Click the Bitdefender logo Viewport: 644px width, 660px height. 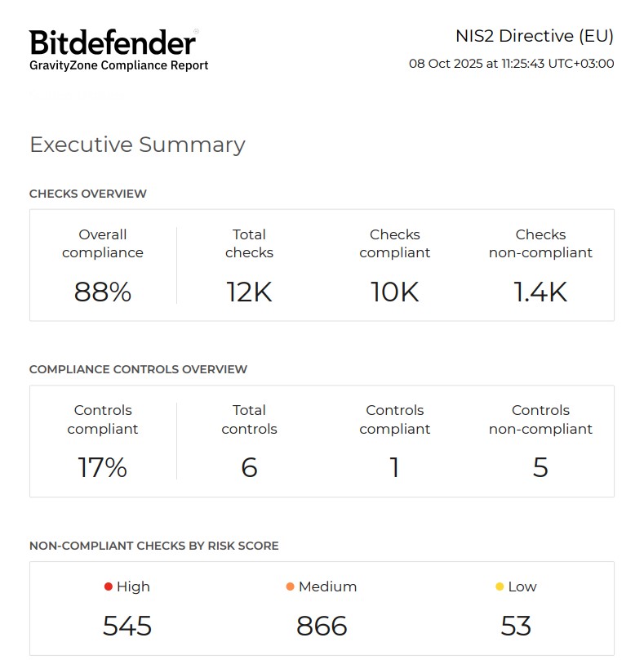[x=113, y=42]
